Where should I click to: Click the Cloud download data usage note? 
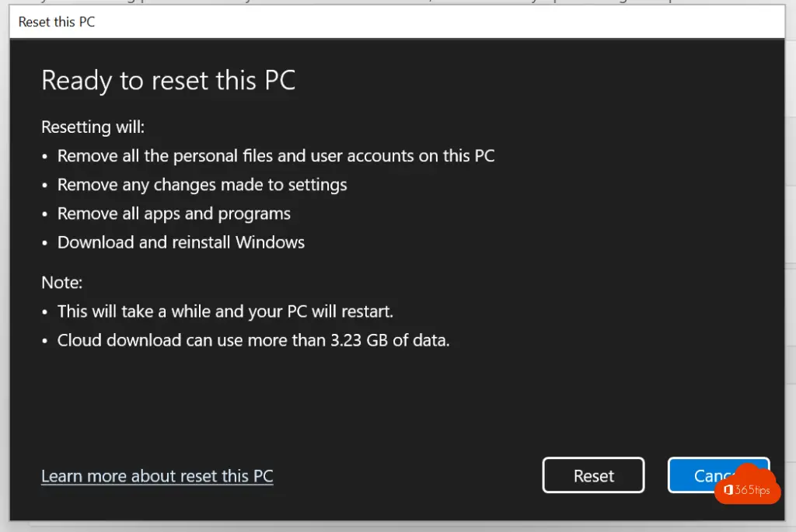(x=253, y=340)
